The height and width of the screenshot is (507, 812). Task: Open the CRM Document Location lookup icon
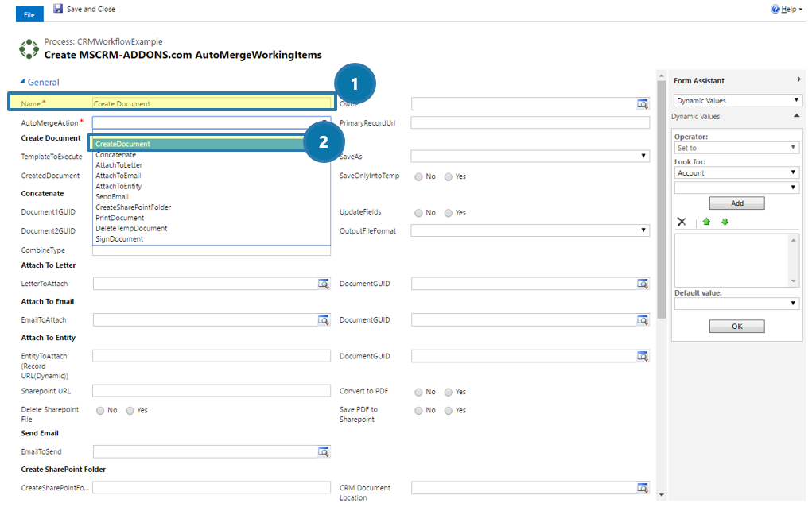tap(642, 487)
